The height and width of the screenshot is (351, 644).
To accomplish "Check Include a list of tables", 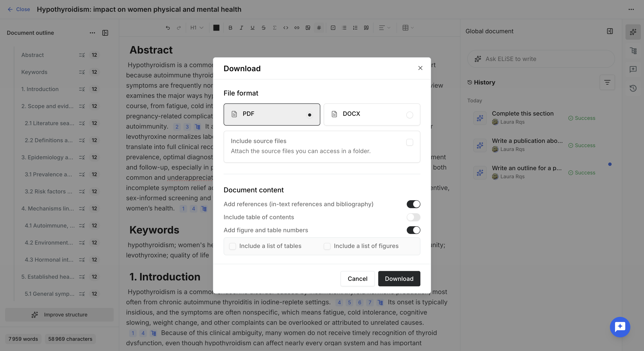I will click(x=233, y=246).
